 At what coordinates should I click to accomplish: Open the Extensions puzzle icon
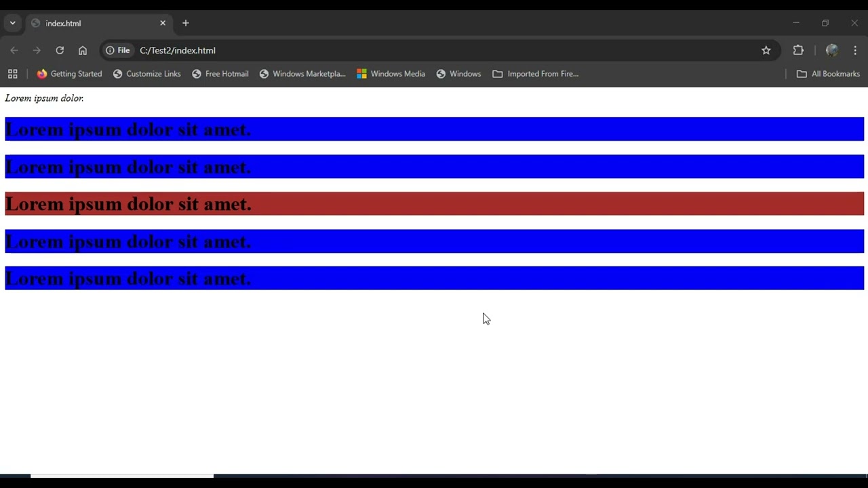(798, 50)
